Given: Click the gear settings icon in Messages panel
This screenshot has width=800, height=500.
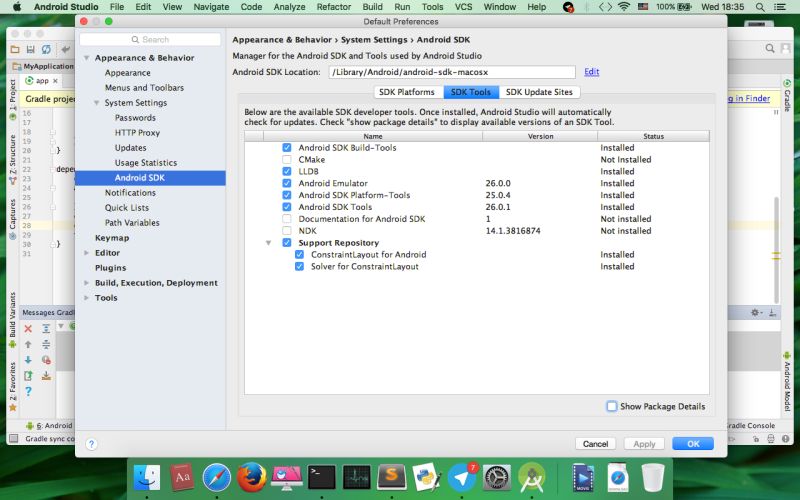Looking at the screenshot, I should [756, 312].
